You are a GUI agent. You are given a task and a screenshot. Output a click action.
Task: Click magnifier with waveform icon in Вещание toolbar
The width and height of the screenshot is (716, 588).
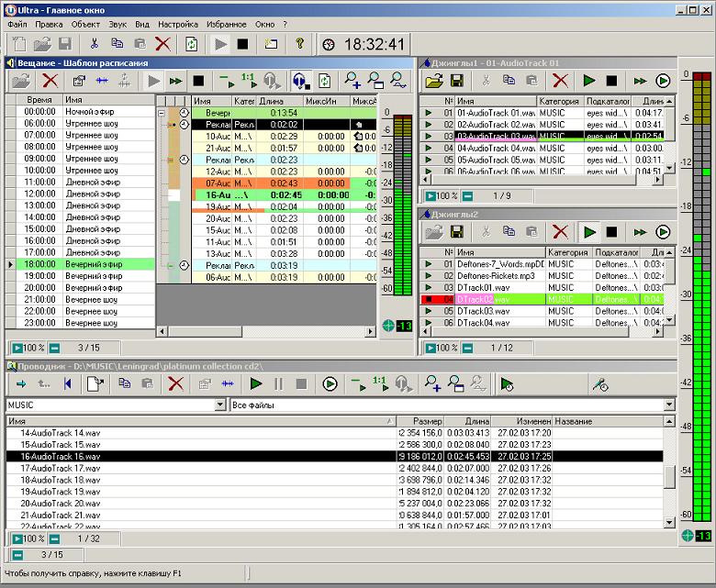pos(398,81)
